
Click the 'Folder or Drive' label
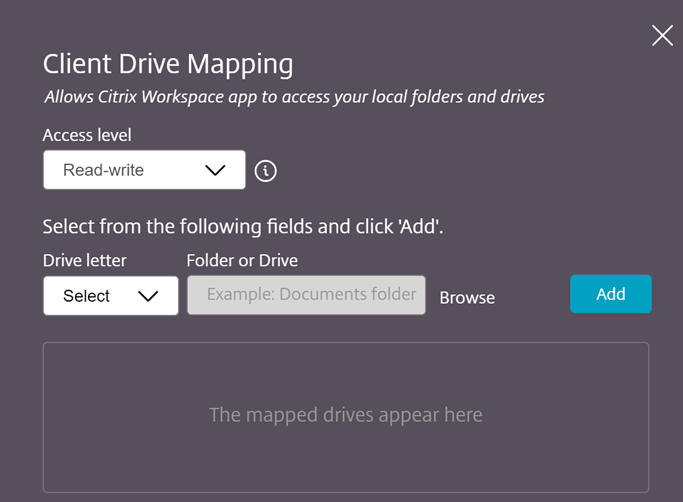coord(242,261)
